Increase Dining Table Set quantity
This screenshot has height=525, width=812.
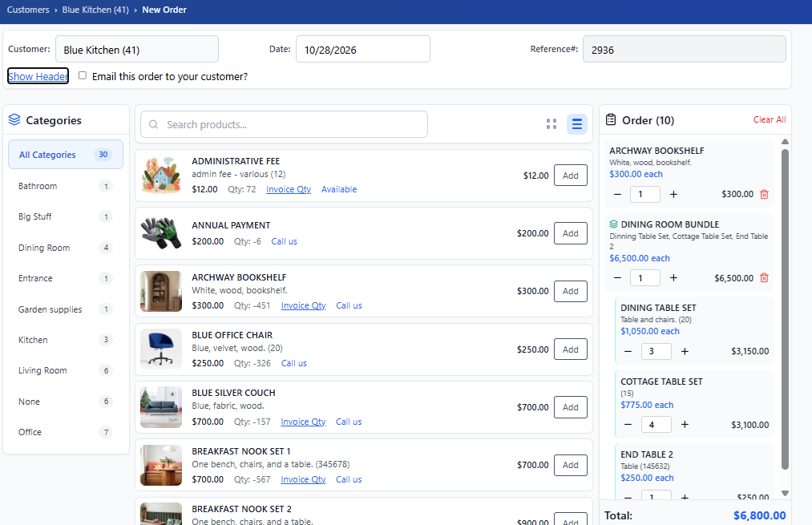pos(685,351)
